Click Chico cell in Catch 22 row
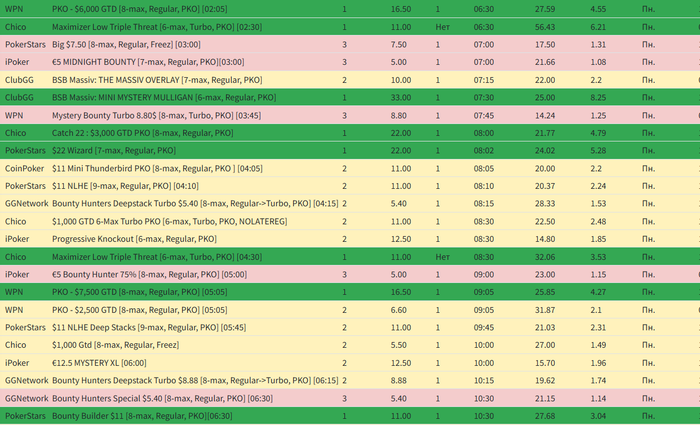The width and height of the screenshot is (700, 425). 16,133
